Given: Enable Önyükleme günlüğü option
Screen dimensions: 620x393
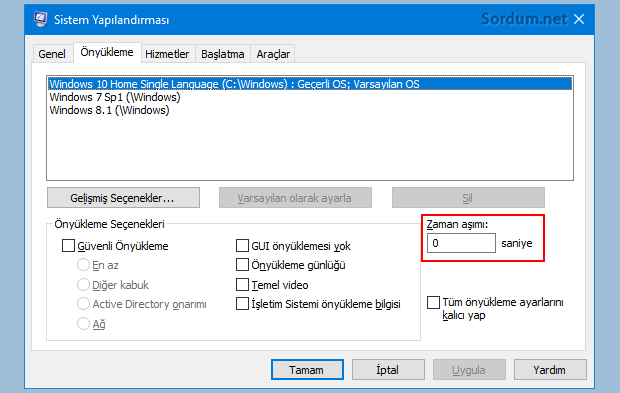Looking at the screenshot, I should click(242, 265).
